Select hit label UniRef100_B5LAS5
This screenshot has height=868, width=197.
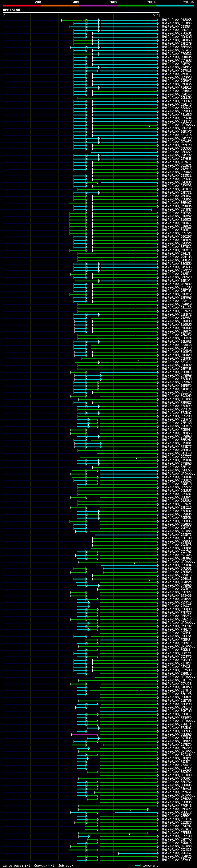click(177, 84)
